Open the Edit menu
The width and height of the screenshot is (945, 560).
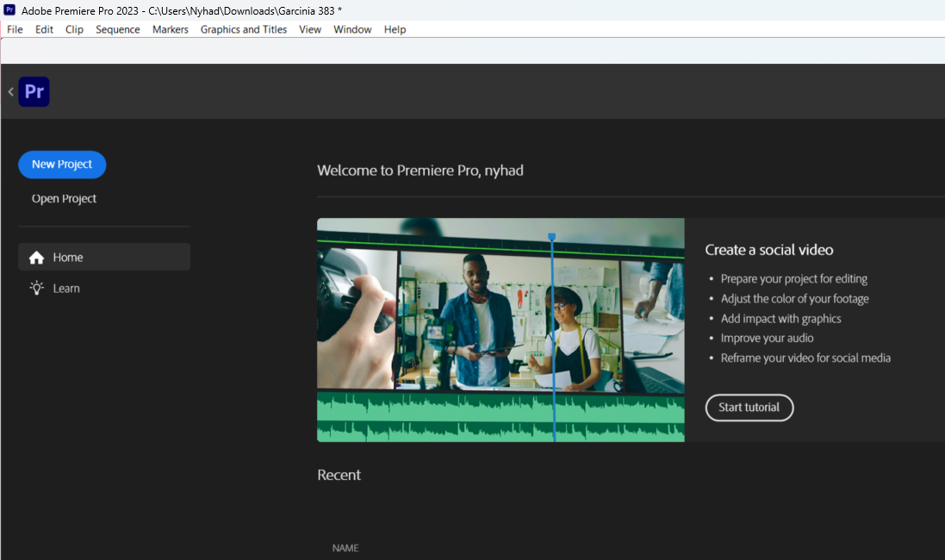click(x=44, y=29)
